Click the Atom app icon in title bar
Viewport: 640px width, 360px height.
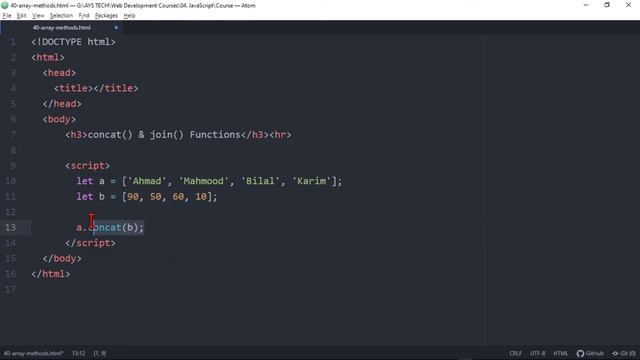(4, 5)
